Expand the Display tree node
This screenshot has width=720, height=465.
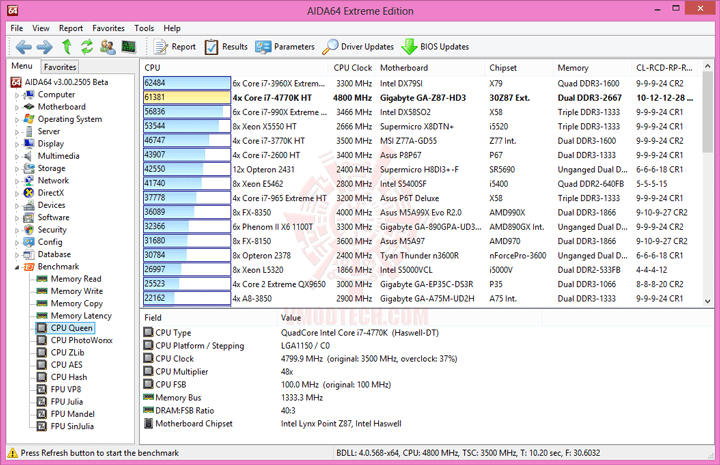[17, 145]
